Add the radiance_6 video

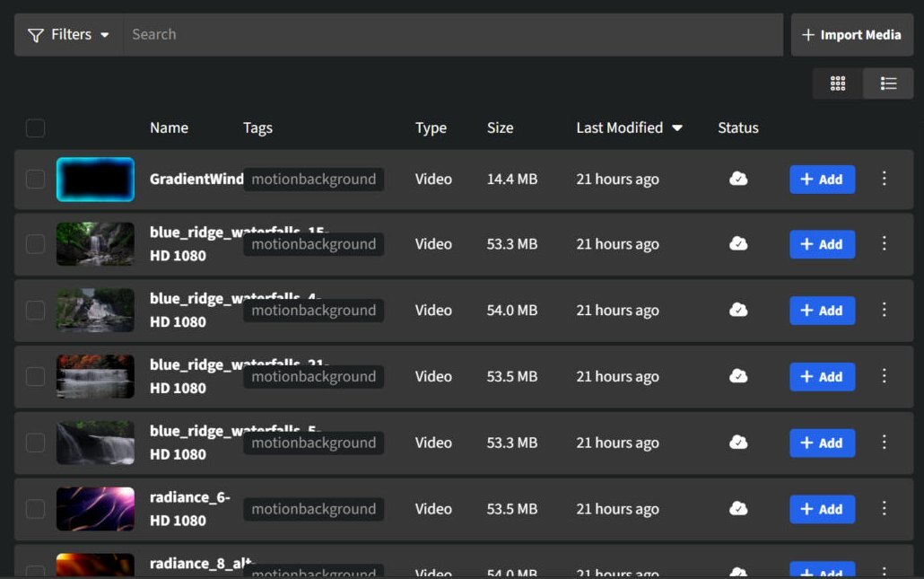822,509
